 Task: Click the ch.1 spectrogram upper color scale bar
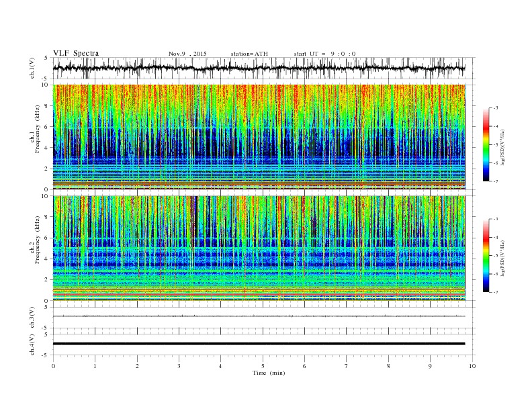tap(486, 144)
